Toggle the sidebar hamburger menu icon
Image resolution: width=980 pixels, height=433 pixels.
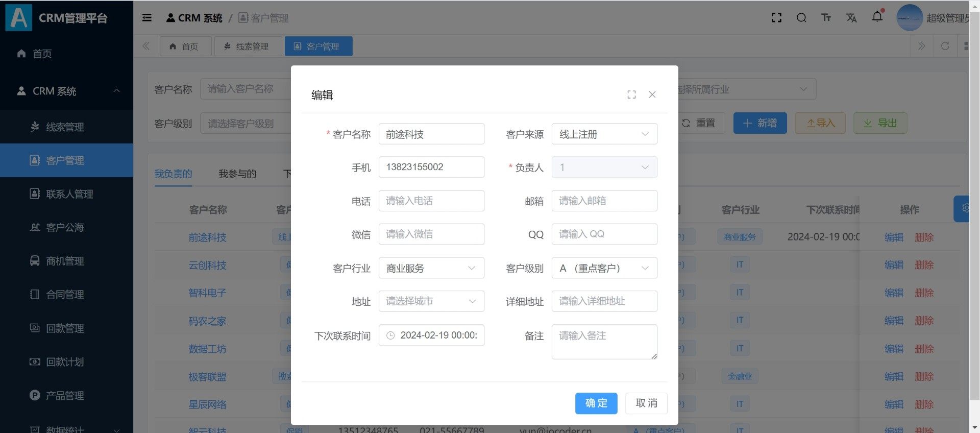(x=147, y=18)
